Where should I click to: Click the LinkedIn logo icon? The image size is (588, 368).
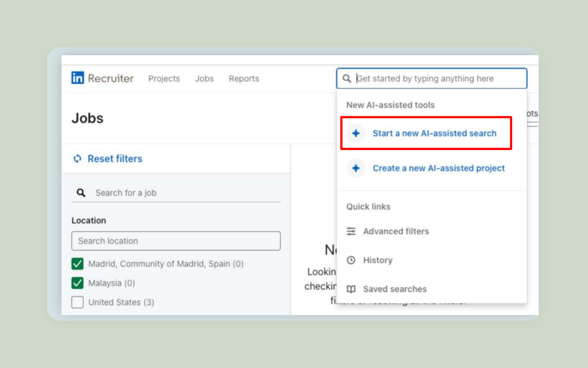pyautogui.click(x=77, y=78)
